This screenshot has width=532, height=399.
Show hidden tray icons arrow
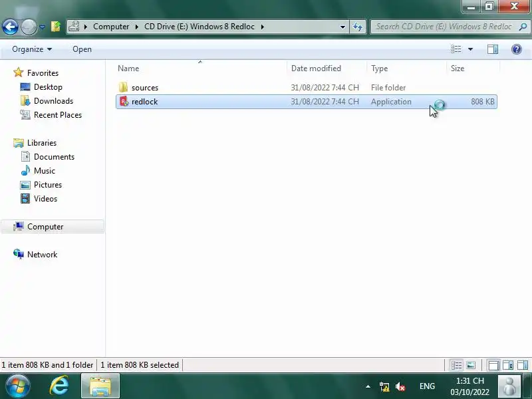(368, 386)
